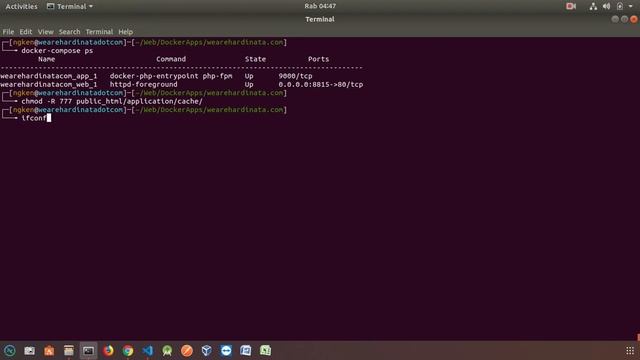Screen dimensions: 640x360
Task: Close the Terminal window
Action: (x=633, y=19)
